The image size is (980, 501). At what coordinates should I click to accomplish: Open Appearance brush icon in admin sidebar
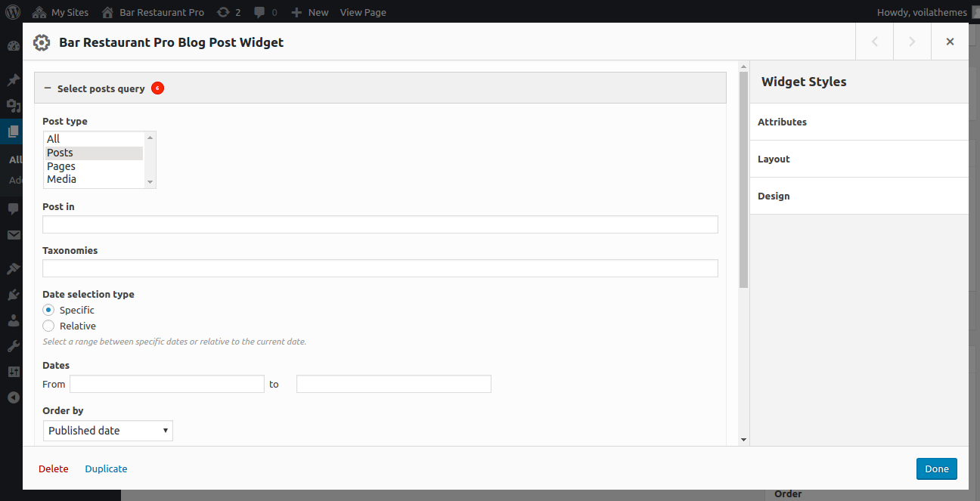click(13, 268)
